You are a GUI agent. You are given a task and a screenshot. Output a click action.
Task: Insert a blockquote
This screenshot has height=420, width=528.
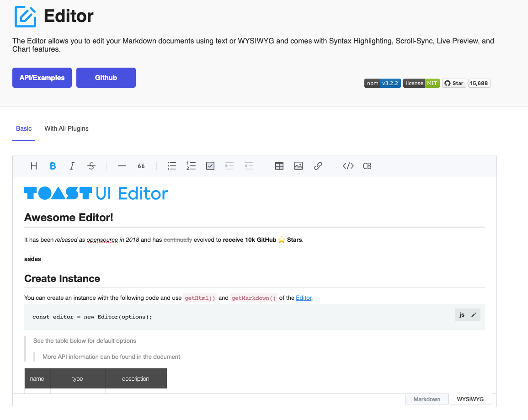(141, 166)
